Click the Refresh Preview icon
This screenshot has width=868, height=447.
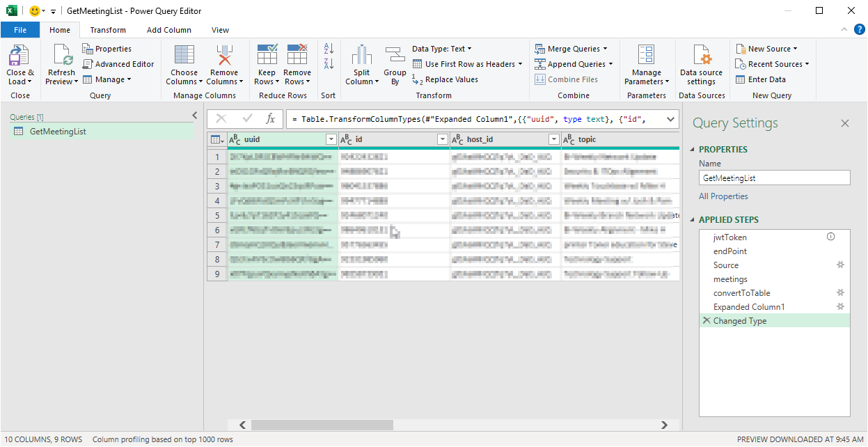tap(63, 55)
